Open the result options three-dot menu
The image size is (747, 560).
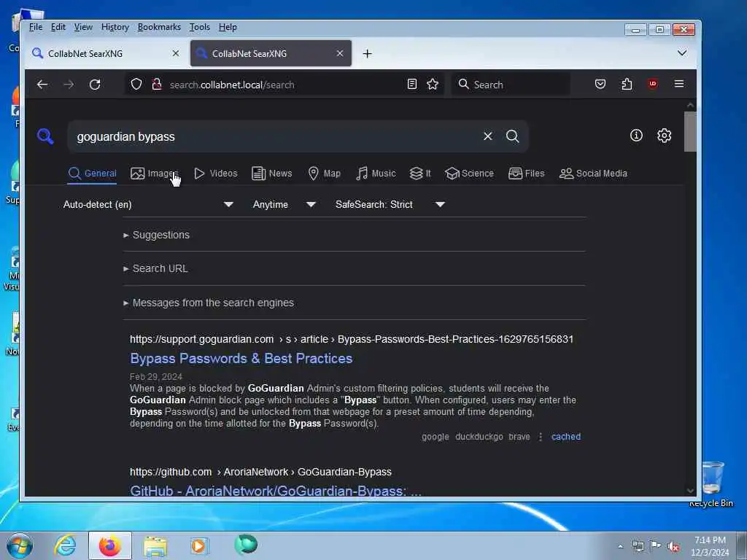[541, 437]
